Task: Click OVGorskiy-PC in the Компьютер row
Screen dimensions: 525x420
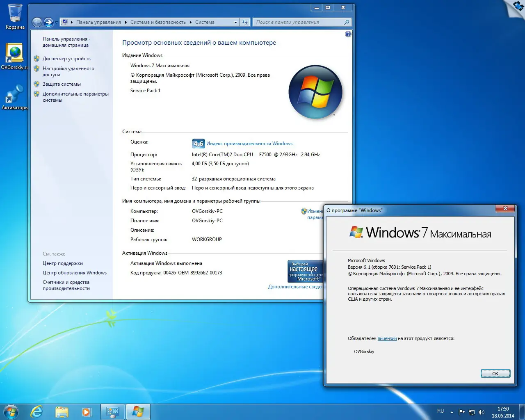Action: pyautogui.click(x=207, y=211)
